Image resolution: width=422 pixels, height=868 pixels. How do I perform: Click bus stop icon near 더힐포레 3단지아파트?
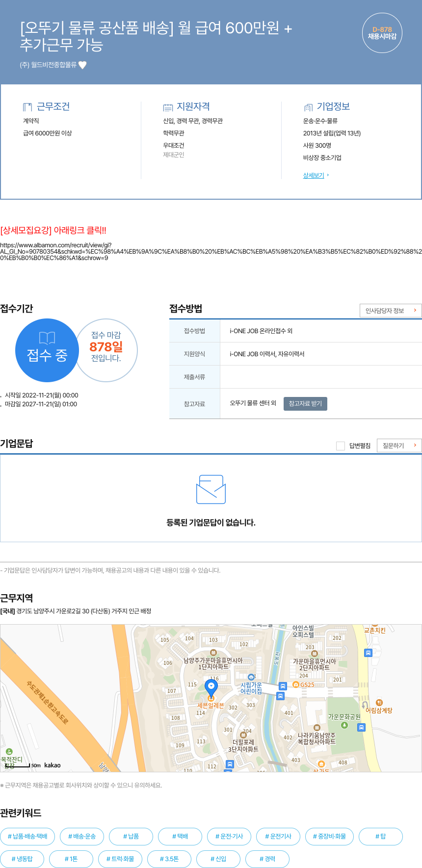tap(230, 764)
